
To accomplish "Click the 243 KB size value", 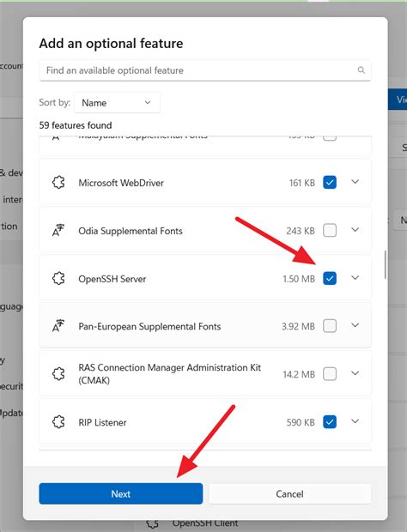I will (301, 231).
